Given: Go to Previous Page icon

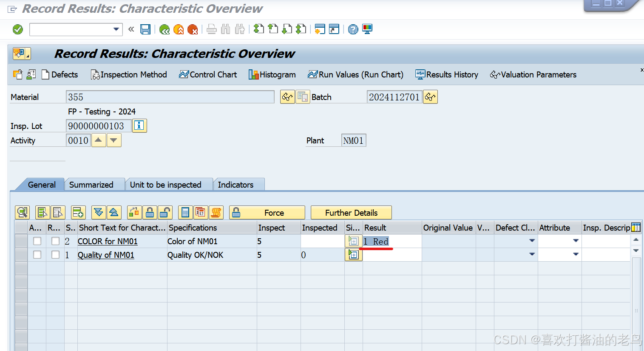Looking at the screenshot, I should (x=273, y=29).
